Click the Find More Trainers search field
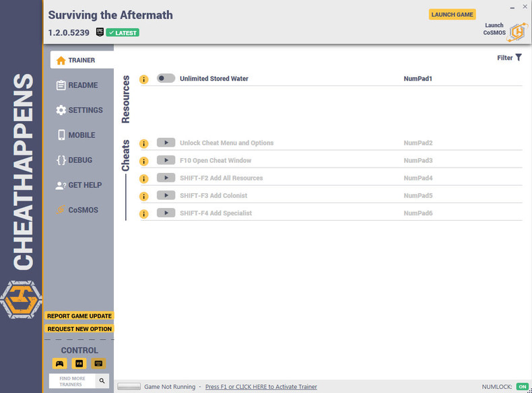This screenshot has height=393, width=532. pyautogui.click(x=72, y=382)
